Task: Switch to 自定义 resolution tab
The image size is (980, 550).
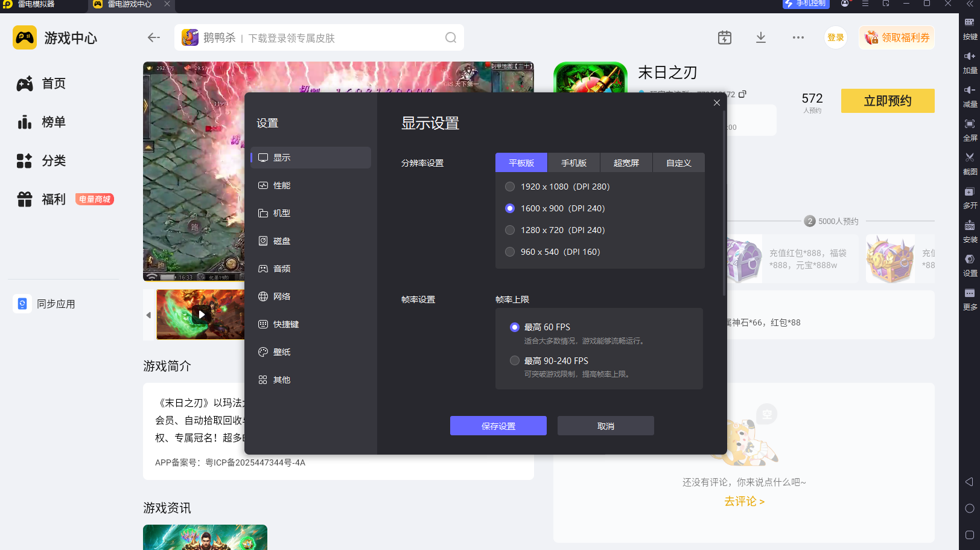Action: (x=679, y=163)
